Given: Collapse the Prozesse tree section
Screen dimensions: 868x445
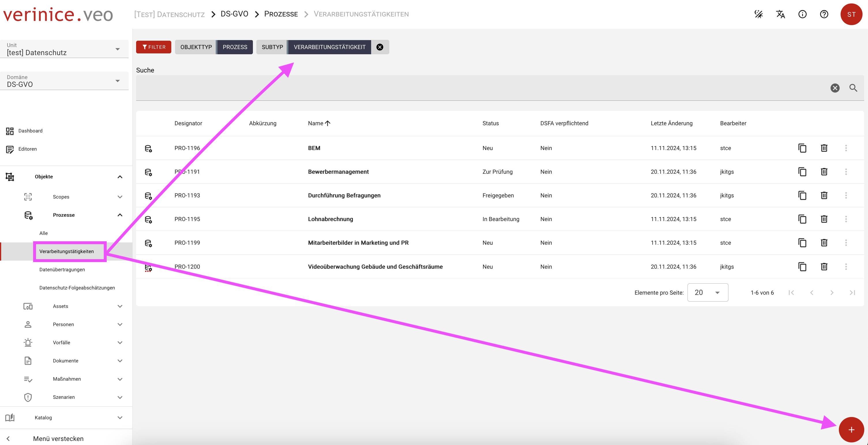Looking at the screenshot, I should click(120, 215).
